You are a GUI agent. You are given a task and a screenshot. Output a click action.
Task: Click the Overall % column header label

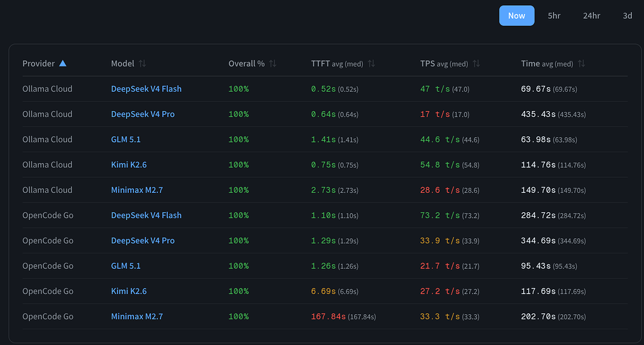pos(247,63)
